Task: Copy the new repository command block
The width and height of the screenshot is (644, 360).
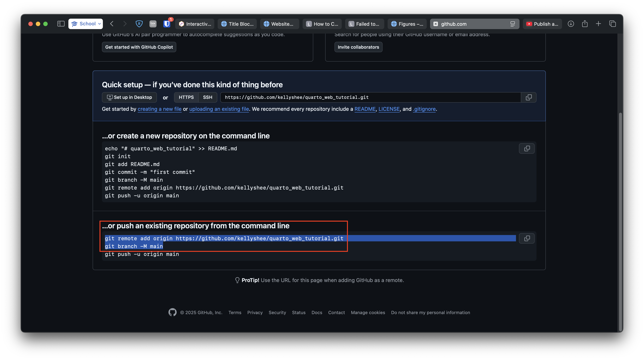Action: 526,149
